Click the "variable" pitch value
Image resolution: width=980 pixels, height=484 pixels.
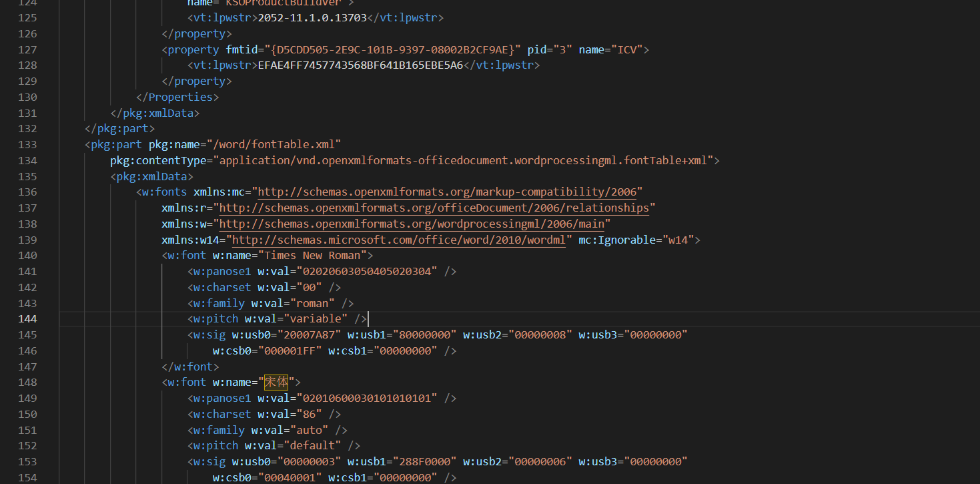tap(318, 319)
